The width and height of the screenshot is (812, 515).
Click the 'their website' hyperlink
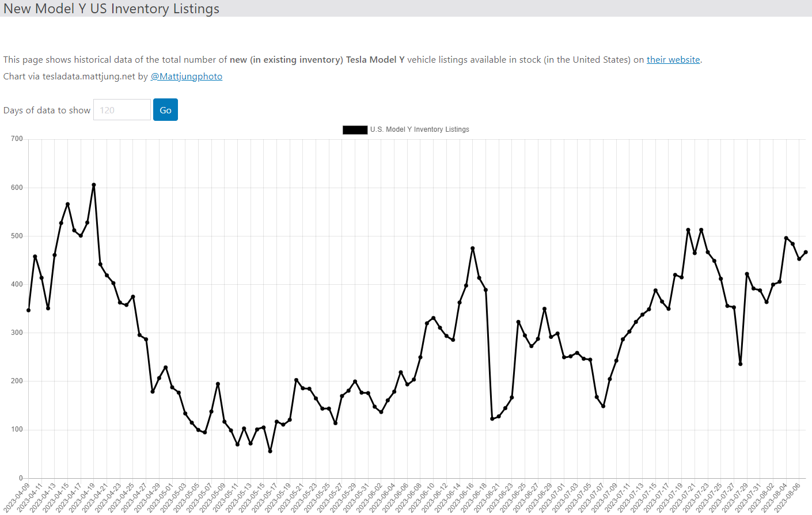pyautogui.click(x=673, y=60)
